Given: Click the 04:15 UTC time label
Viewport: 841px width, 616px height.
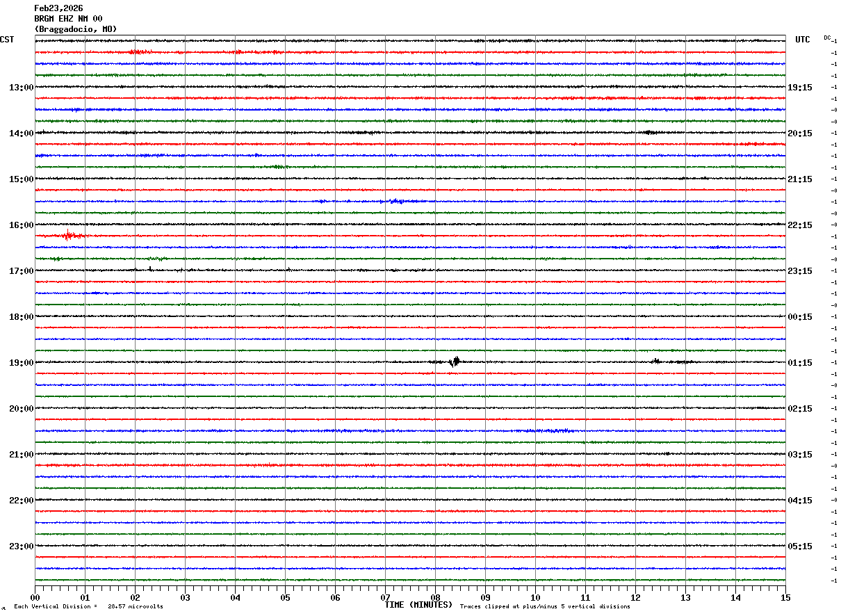Looking at the screenshot, I should coord(800,501).
